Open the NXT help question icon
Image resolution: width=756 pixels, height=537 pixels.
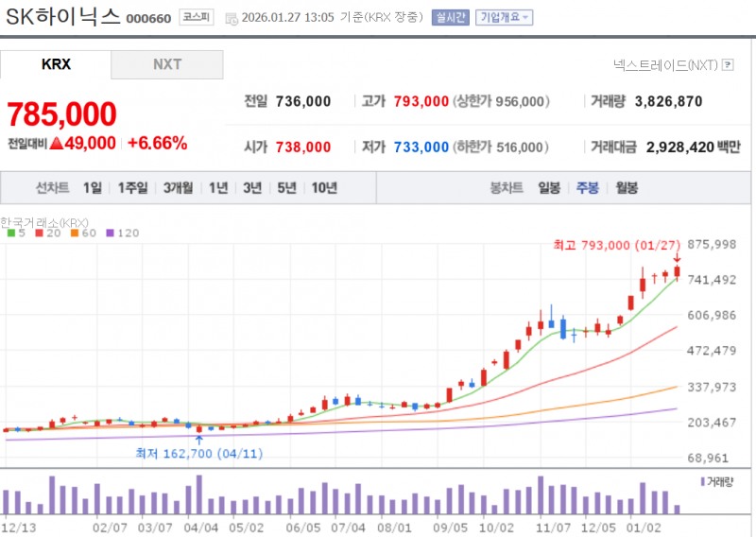tap(728, 64)
